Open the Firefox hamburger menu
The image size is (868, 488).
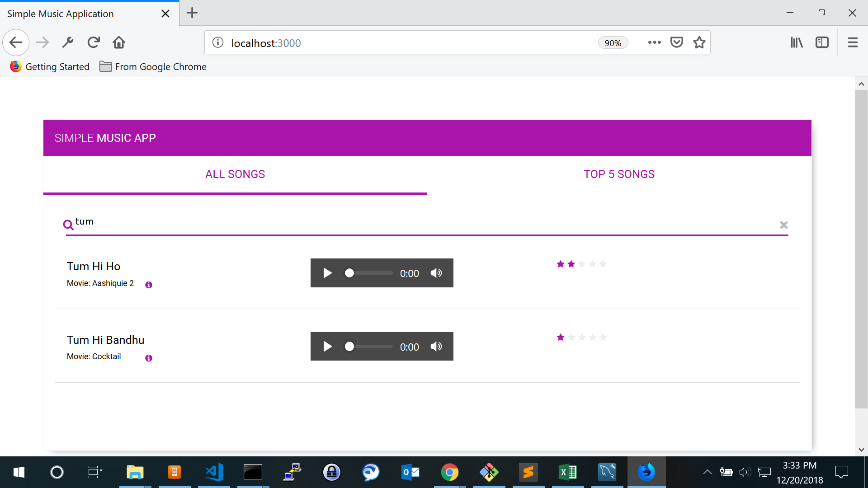(x=853, y=42)
